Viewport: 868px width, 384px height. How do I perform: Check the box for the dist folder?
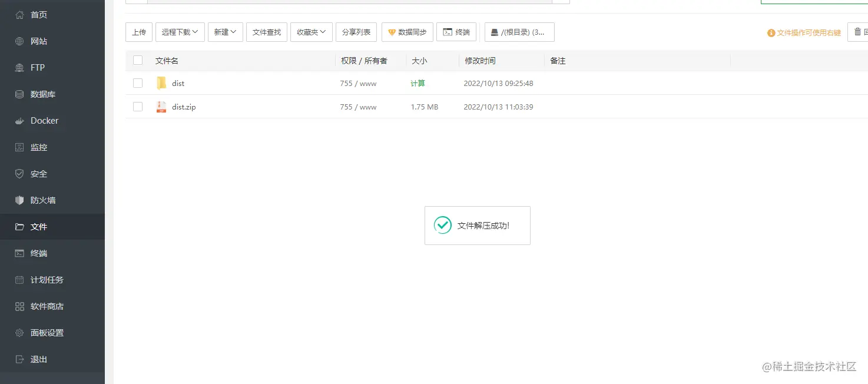tap(138, 83)
